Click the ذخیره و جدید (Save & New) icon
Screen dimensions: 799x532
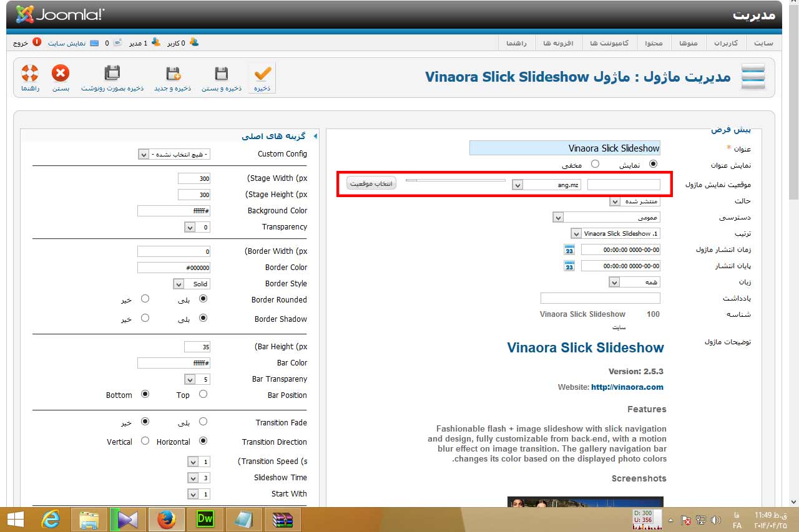(x=173, y=74)
